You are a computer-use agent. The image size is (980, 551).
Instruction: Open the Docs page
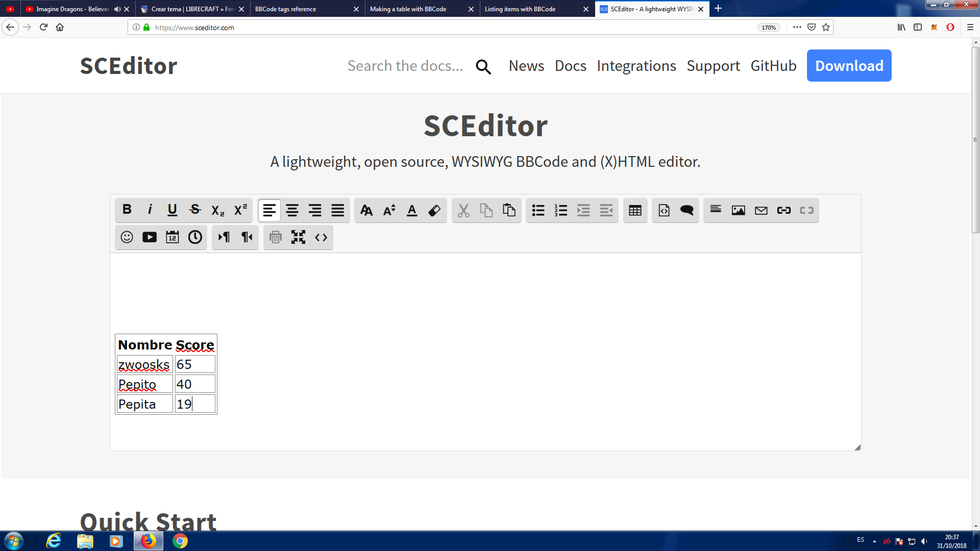571,66
